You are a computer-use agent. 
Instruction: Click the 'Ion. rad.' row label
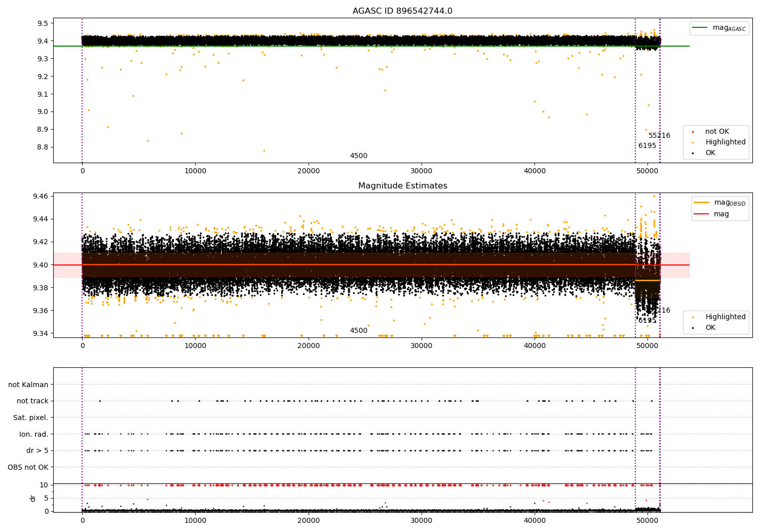pyautogui.click(x=33, y=434)
